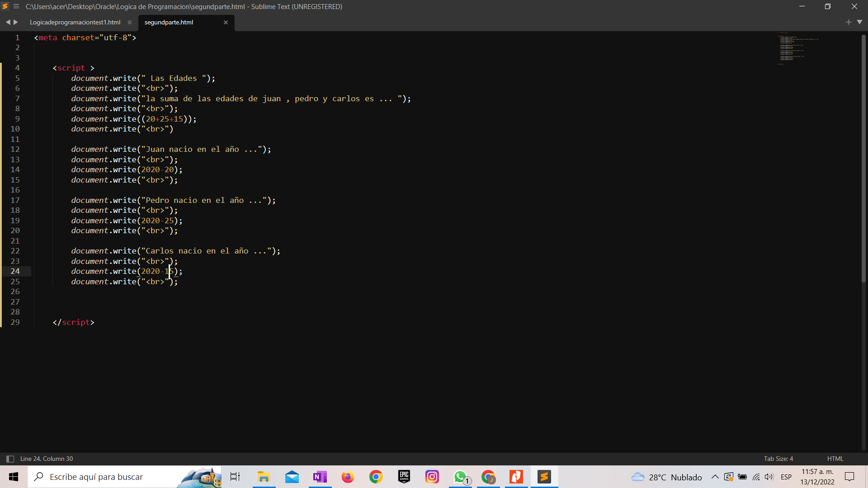Click the vertical editor scrollbar
Screen dimensions: 868x488
click(x=863, y=158)
